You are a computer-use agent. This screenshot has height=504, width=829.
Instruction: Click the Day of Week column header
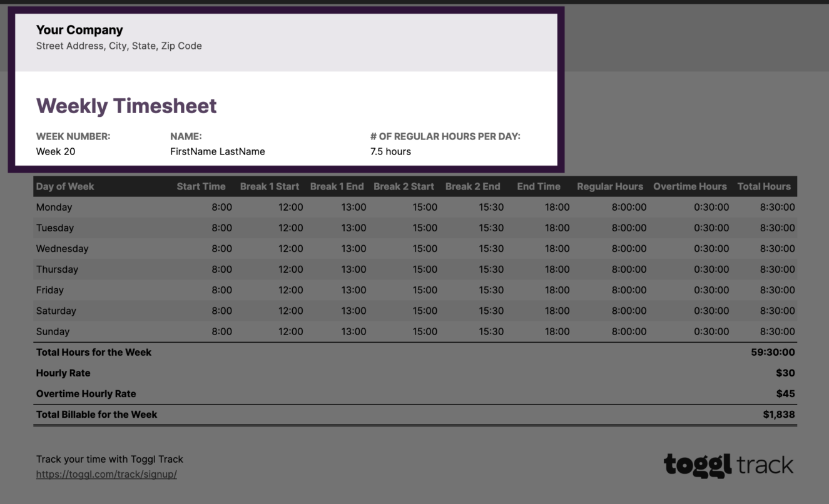65,186
